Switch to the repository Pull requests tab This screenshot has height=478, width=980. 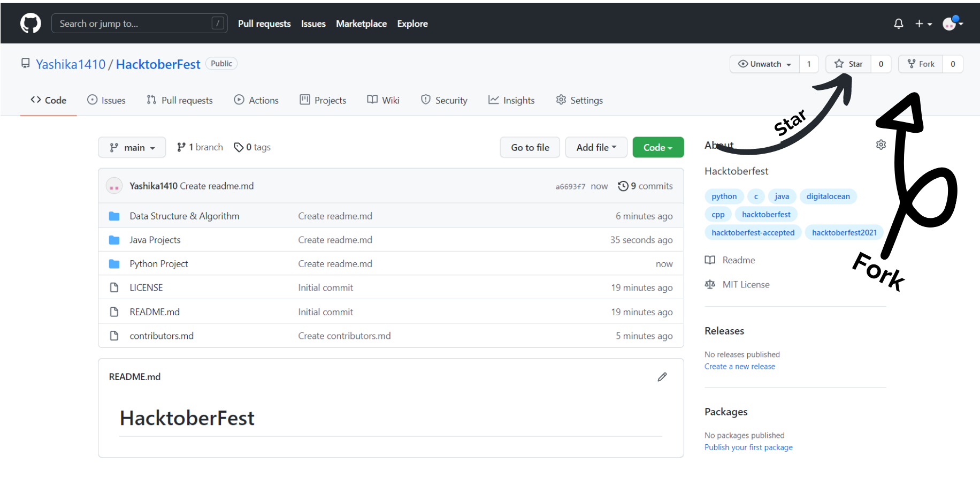click(180, 100)
